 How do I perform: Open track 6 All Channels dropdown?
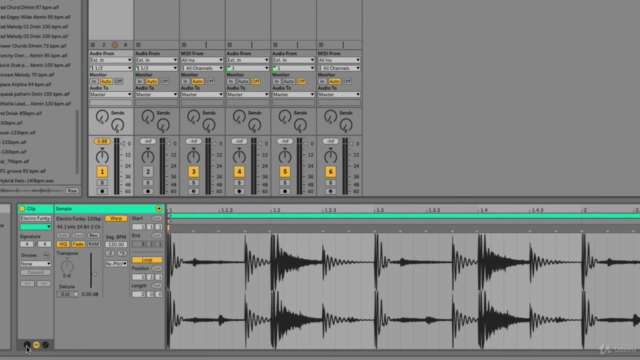tap(339, 68)
